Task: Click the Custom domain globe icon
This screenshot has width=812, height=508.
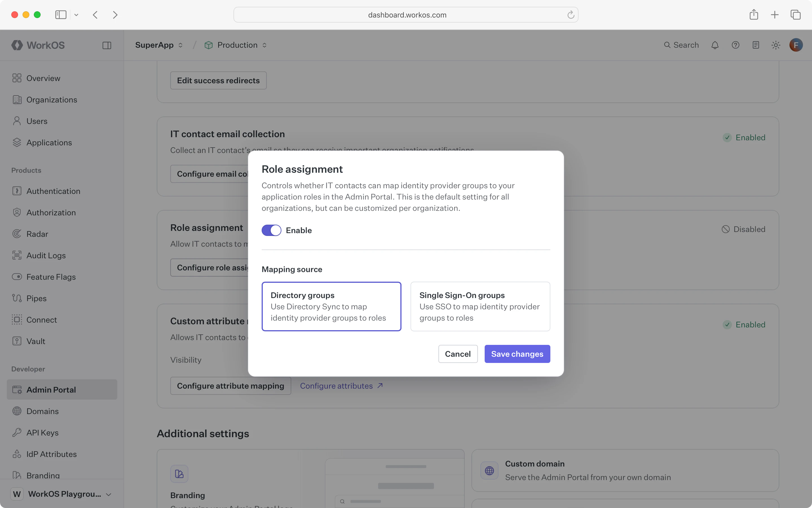Action: 489,470
